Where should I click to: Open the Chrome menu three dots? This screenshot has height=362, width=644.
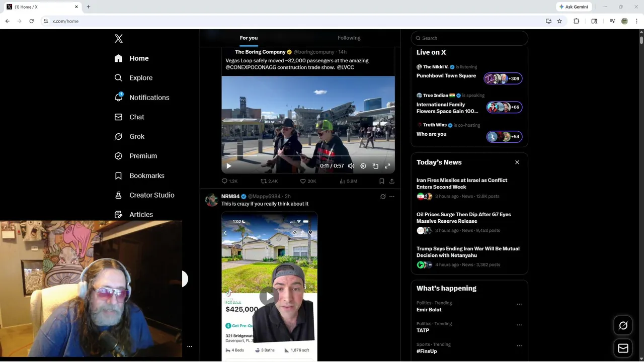tap(636, 21)
